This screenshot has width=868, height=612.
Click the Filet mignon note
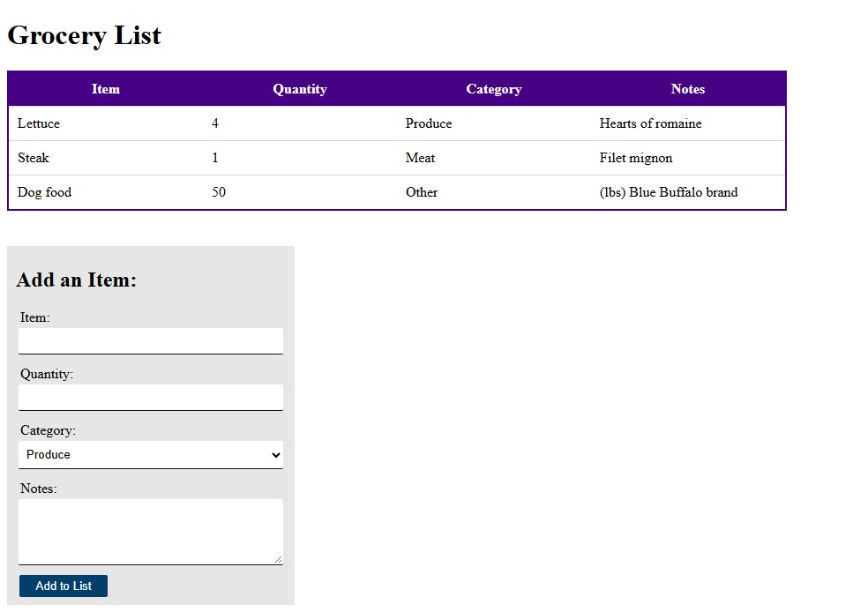[688, 158]
